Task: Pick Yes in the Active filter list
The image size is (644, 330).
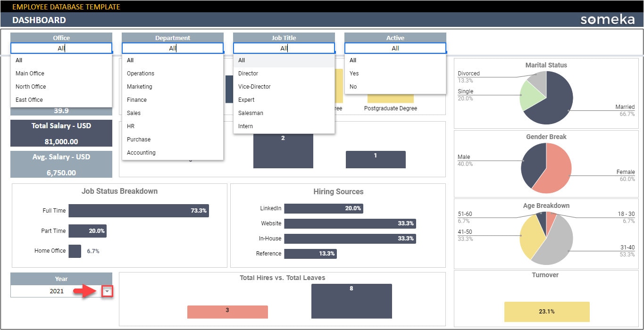Action: pos(353,73)
